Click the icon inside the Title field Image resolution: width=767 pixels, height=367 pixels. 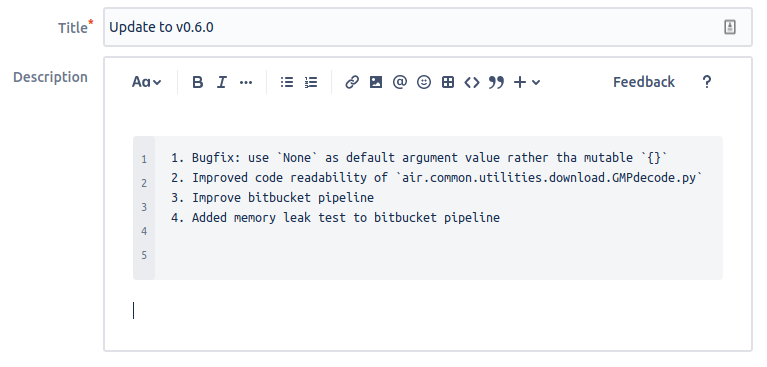click(x=730, y=27)
